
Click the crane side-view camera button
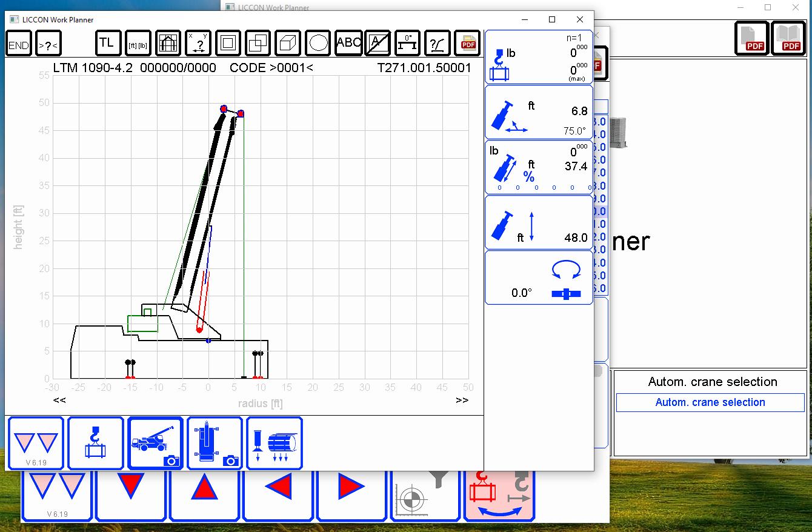click(x=155, y=443)
